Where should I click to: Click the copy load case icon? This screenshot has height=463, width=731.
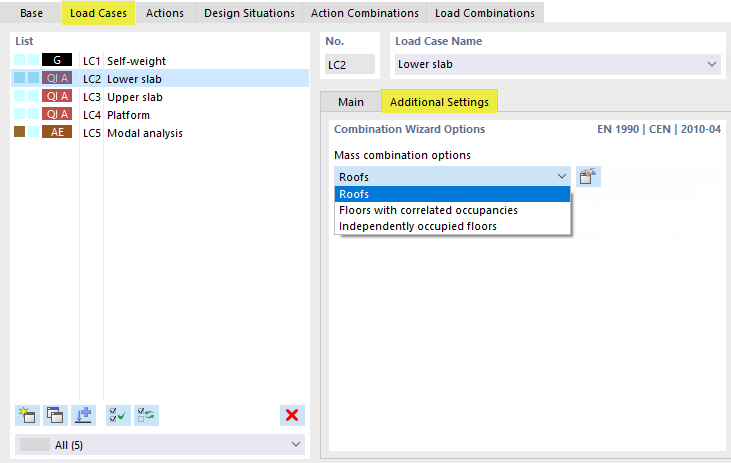click(x=55, y=415)
